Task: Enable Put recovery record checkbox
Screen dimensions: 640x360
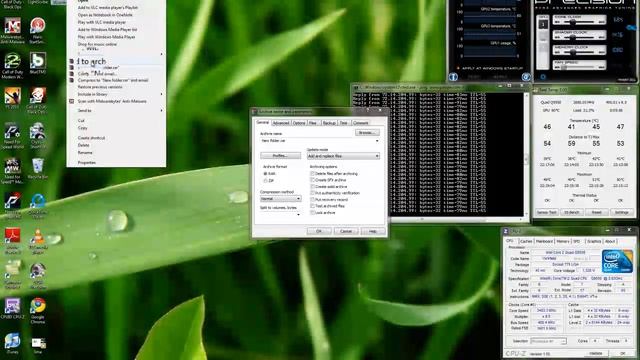Action: tap(313, 200)
